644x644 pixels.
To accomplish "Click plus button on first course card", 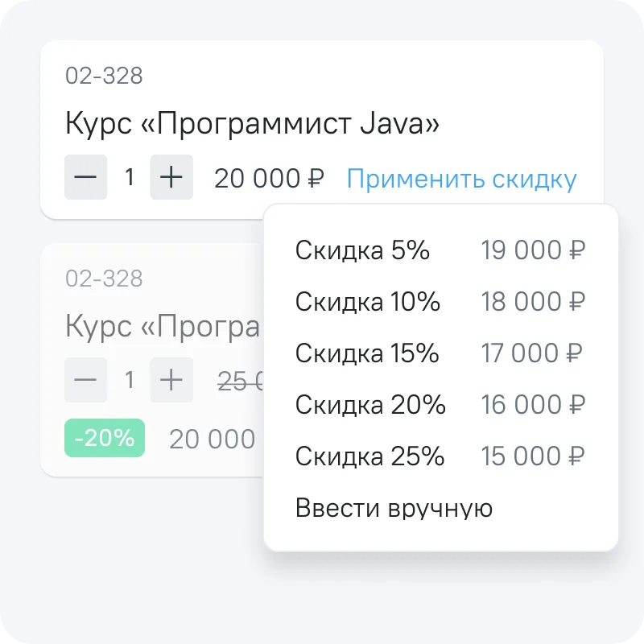I will coord(171,177).
